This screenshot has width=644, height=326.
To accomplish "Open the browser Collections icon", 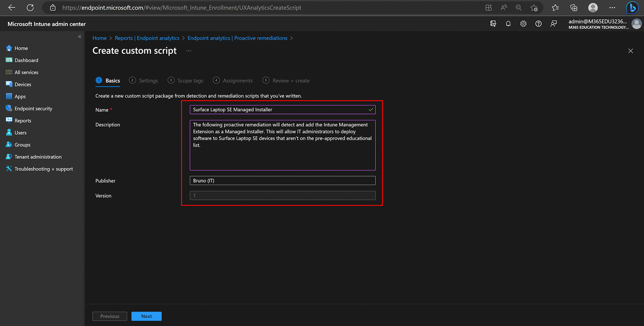I will click(x=574, y=7).
